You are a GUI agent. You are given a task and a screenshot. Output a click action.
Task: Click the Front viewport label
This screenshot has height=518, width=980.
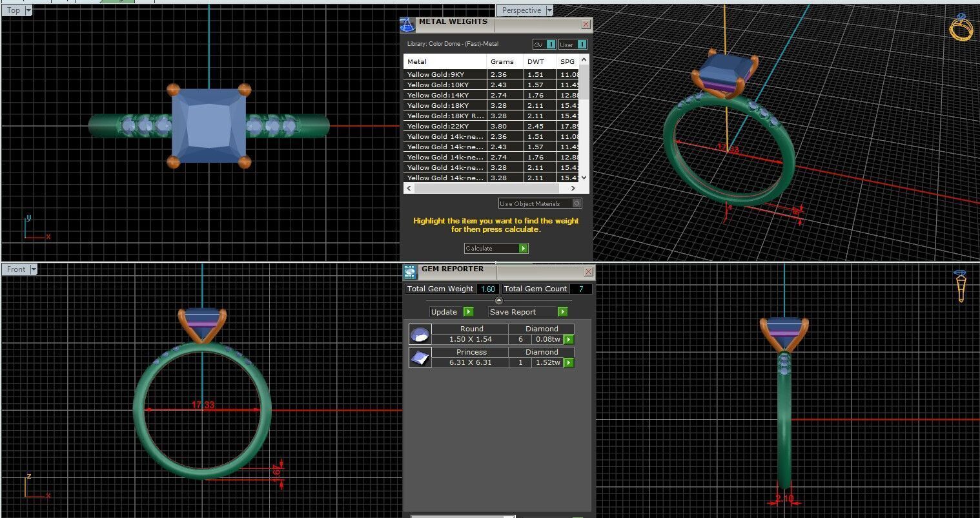(x=16, y=269)
